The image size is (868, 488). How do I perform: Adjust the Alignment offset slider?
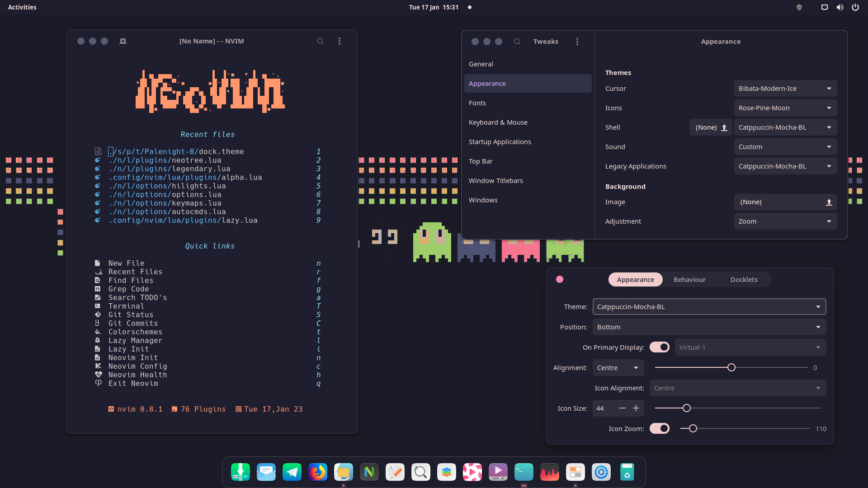click(731, 368)
